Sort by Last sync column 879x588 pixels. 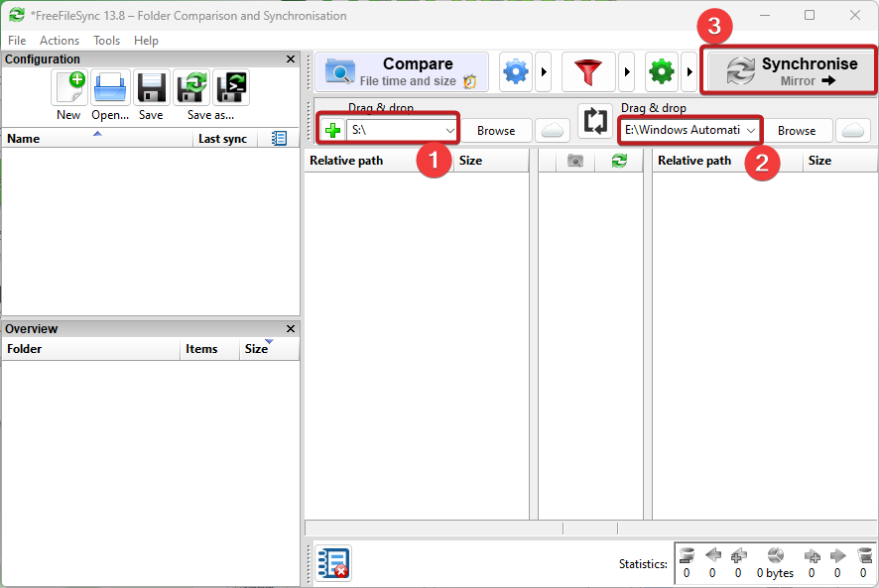225,139
